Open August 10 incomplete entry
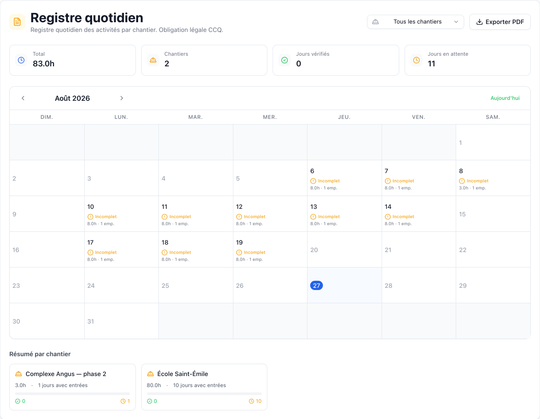 click(x=121, y=214)
